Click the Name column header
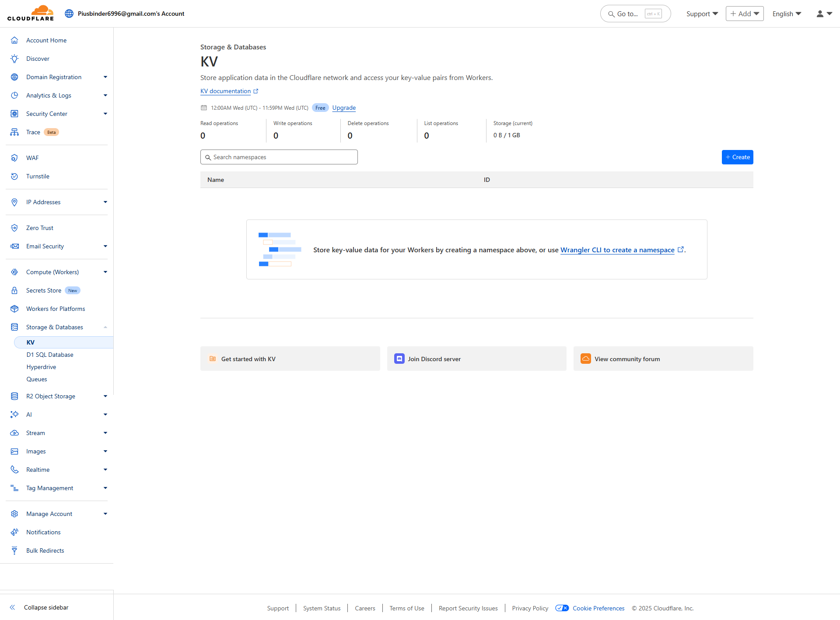 pos(216,180)
